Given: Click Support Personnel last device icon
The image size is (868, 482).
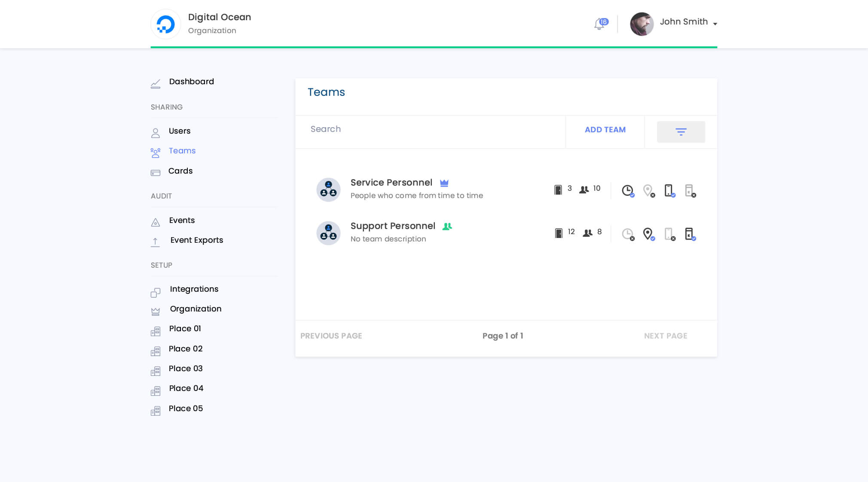Looking at the screenshot, I should (690, 234).
